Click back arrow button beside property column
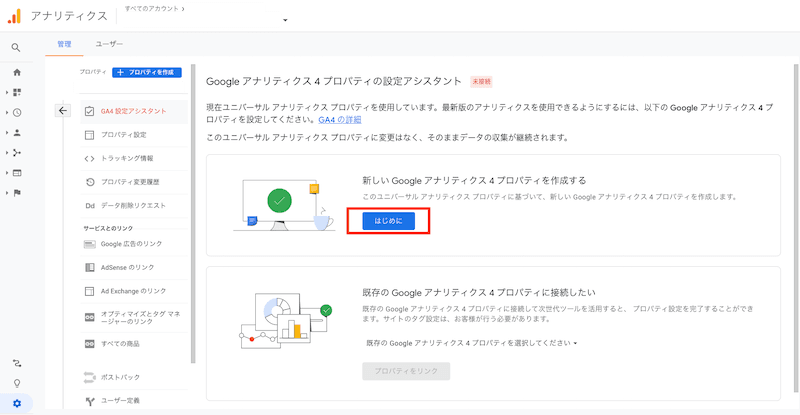This screenshot has width=800, height=415. 63,111
